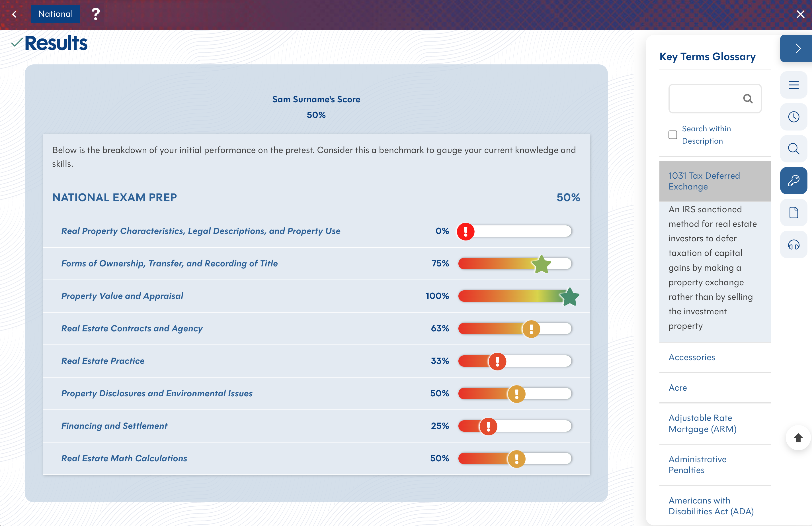Open the hamburger menu sidebar icon
This screenshot has height=526, width=812.
(793, 85)
